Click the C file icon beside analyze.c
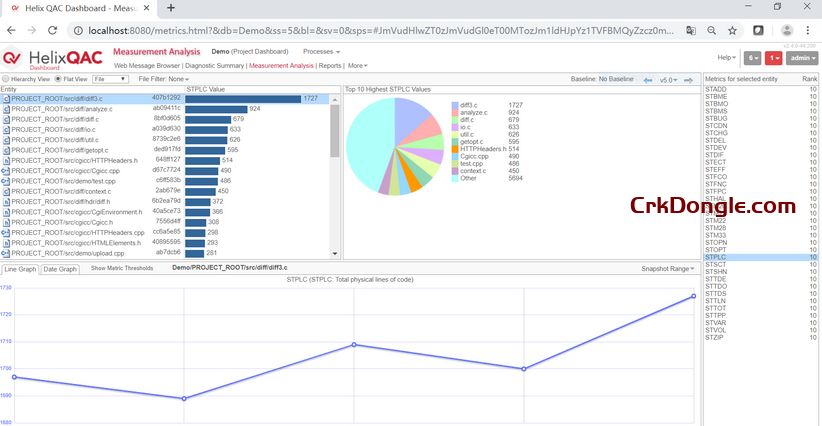The image size is (822, 426). coord(5,109)
